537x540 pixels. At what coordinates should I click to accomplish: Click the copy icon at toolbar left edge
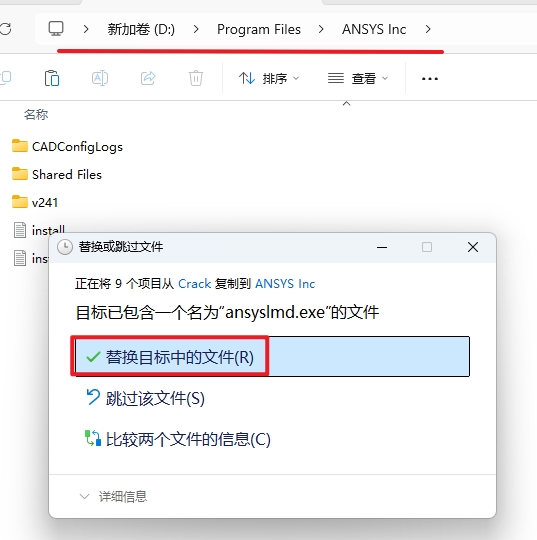point(6,78)
